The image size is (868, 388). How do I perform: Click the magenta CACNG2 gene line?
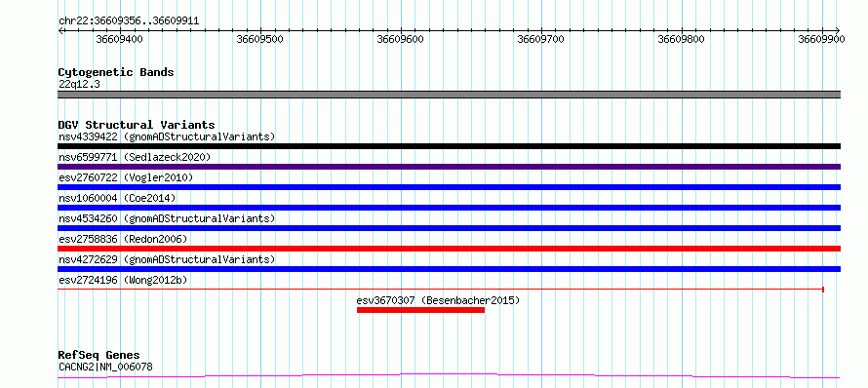[449, 376]
